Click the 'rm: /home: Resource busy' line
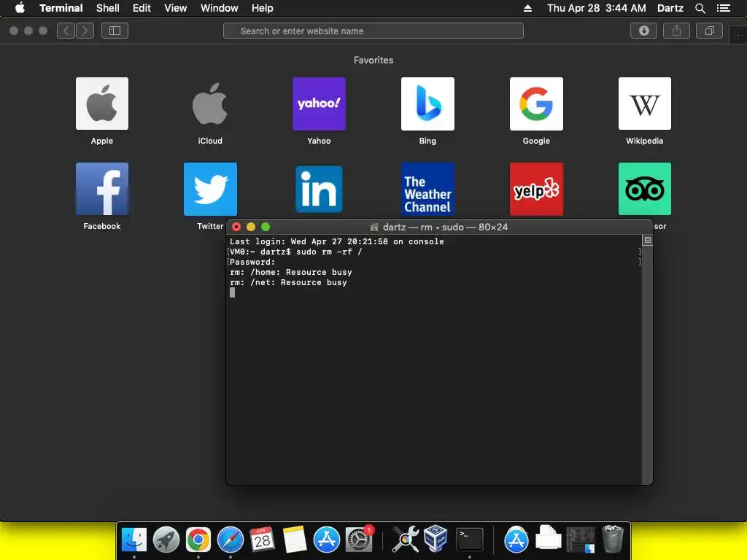747x560 pixels. pyautogui.click(x=290, y=272)
